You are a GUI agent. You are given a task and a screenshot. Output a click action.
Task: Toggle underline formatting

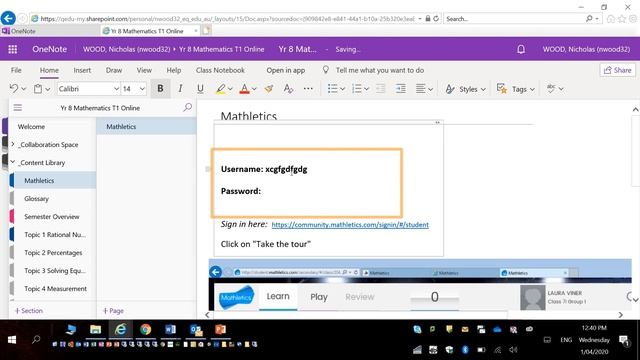pos(200,89)
